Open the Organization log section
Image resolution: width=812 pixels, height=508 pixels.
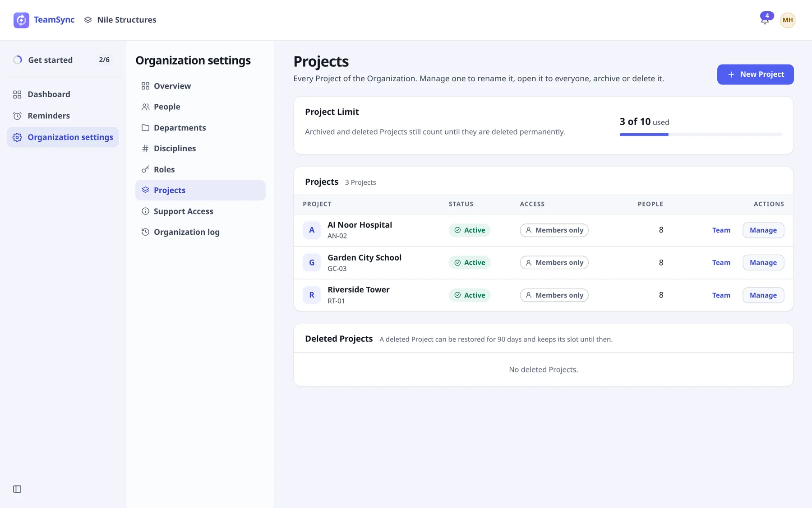[x=200, y=232]
